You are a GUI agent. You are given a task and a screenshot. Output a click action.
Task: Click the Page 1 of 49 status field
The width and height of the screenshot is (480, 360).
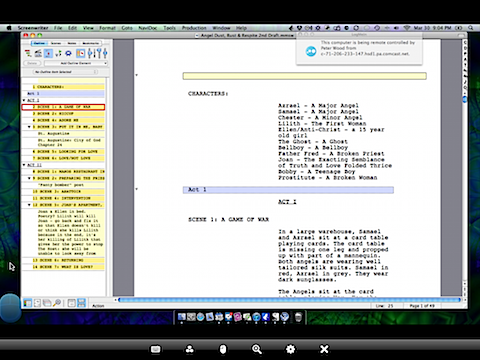[422, 306]
